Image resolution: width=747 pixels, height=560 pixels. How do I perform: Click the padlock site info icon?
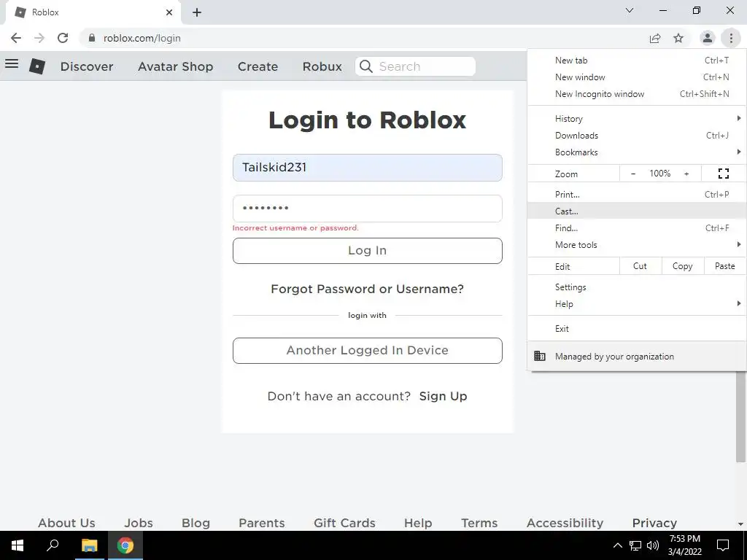tap(92, 38)
